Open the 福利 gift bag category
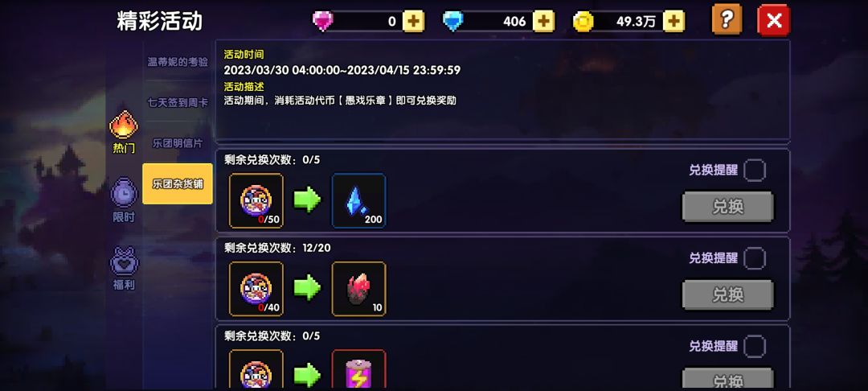Image resolution: width=868 pixels, height=391 pixels. click(124, 261)
